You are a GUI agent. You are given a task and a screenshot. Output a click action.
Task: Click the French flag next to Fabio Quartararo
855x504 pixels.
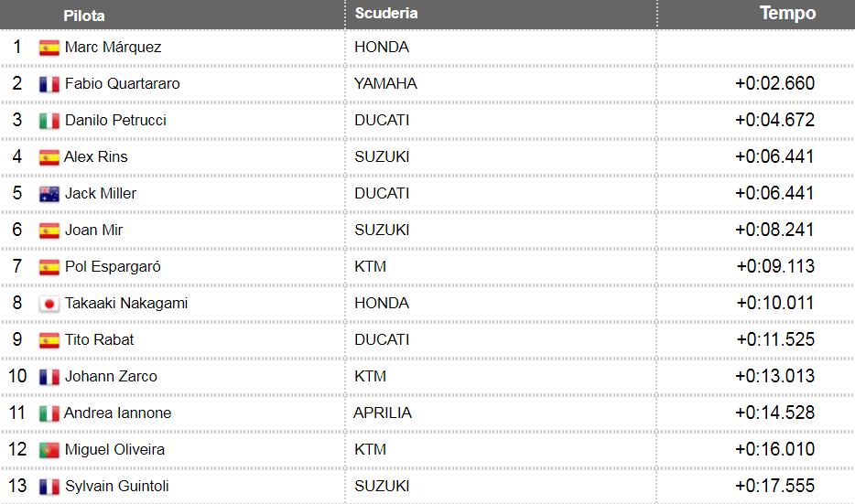[x=49, y=84]
